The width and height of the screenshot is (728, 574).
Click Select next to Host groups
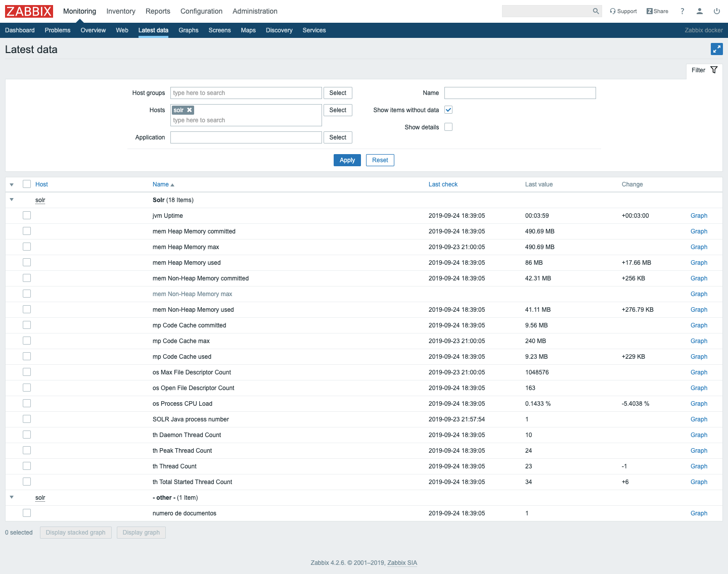(x=338, y=93)
